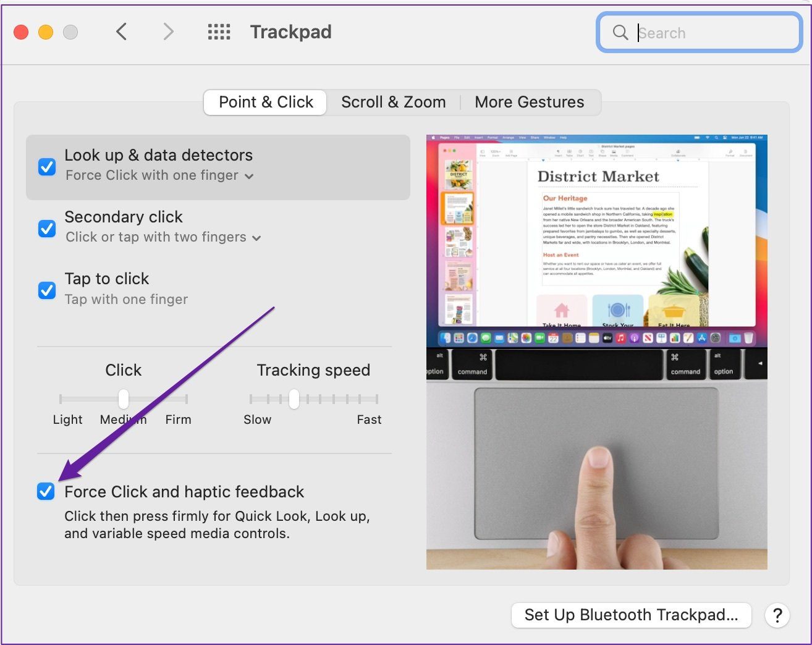Uncheck Force Click and haptic feedback

tap(46, 491)
